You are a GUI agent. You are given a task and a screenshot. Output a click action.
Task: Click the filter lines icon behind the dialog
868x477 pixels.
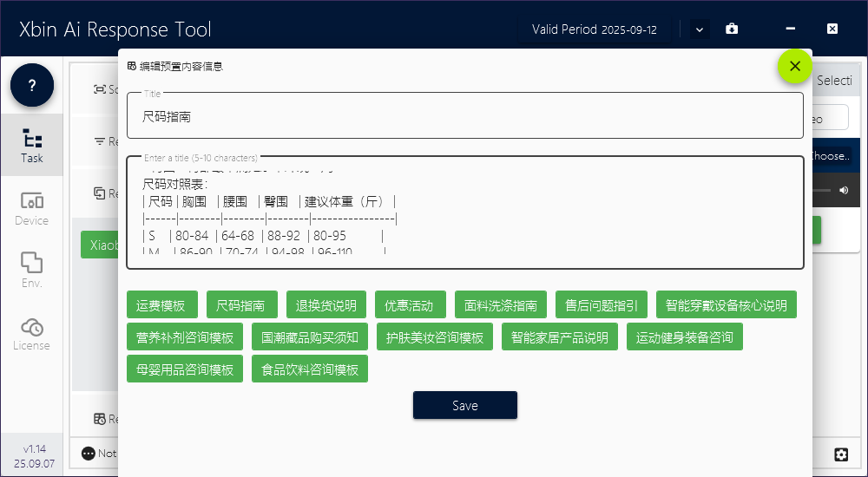(100, 141)
